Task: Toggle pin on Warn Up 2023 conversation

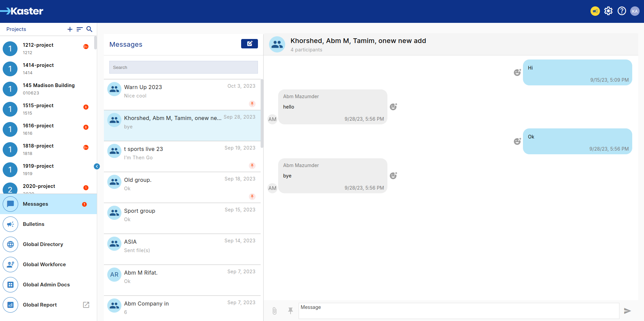Action: (x=252, y=104)
